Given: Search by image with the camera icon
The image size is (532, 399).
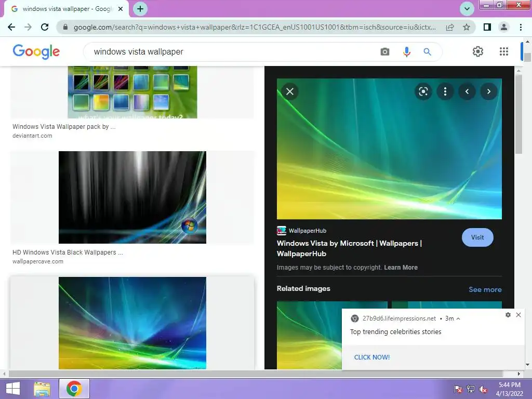Looking at the screenshot, I should click(385, 52).
